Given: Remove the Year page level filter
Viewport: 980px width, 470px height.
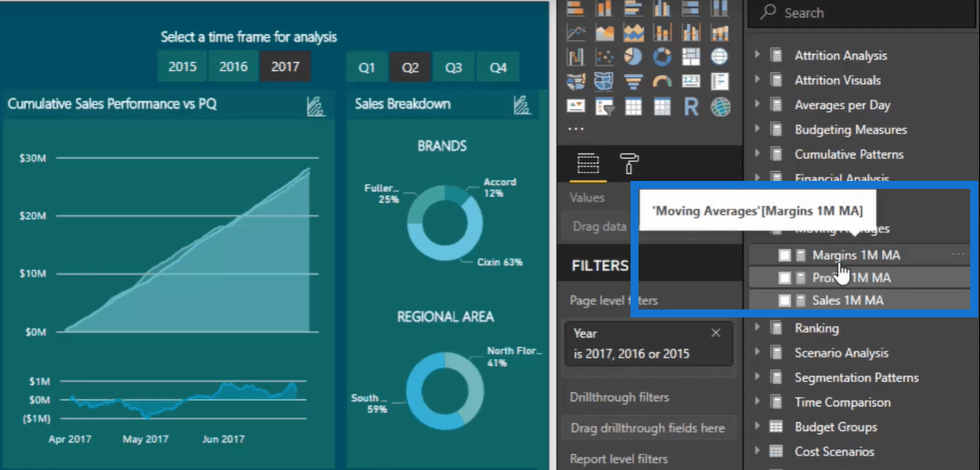Looking at the screenshot, I should coord(717,333).
